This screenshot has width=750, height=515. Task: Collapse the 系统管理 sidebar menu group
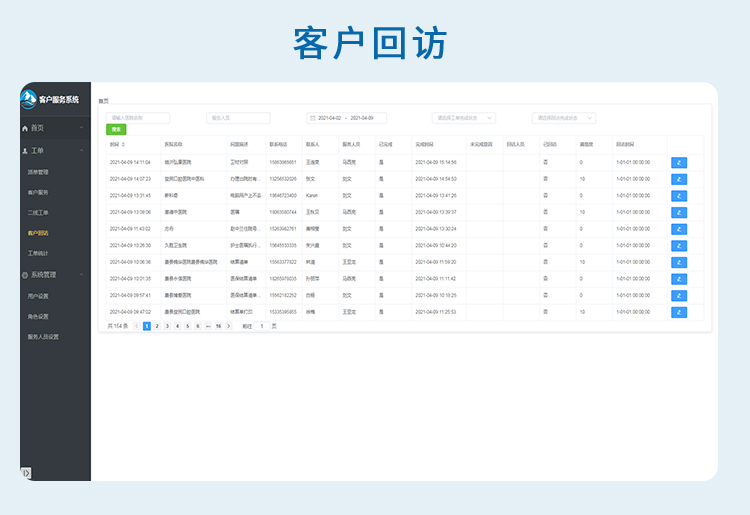pyautogui.click(x=82, y=274)
